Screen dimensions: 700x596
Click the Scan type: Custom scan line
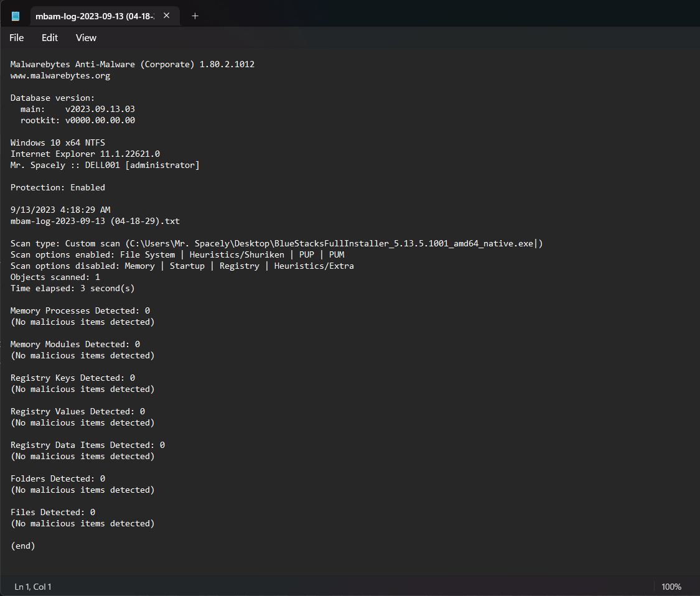click(x=277, y=243)
